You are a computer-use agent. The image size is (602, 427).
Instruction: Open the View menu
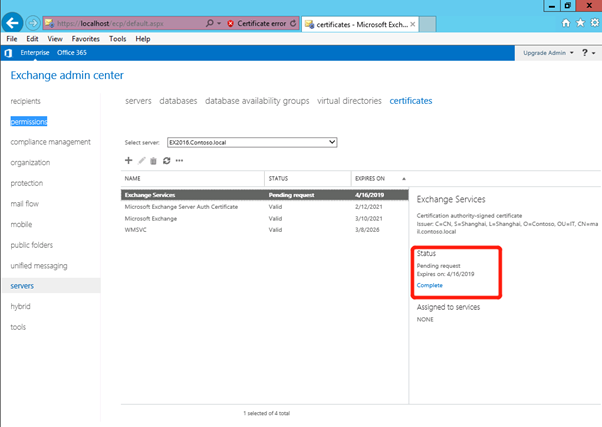[x=55, y=39]
